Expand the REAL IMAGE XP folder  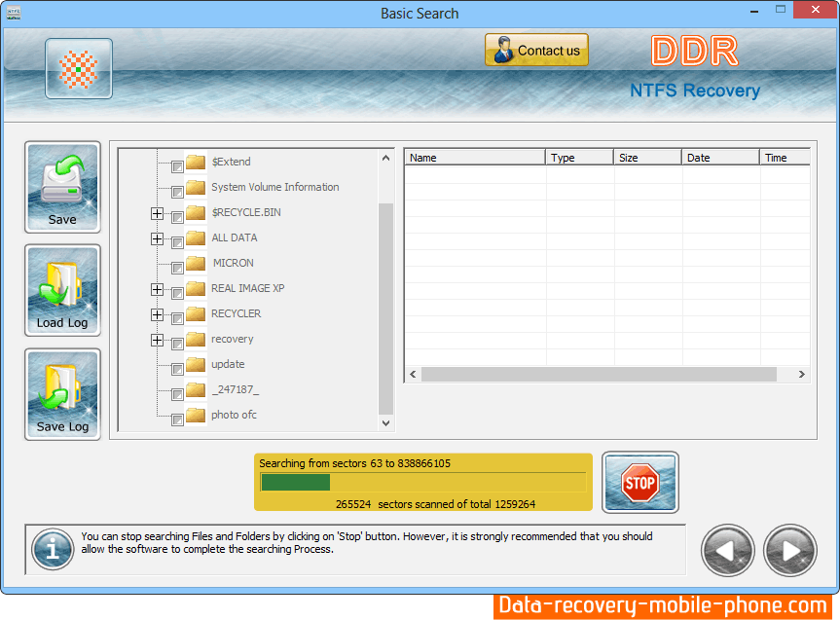click(157, 289)
